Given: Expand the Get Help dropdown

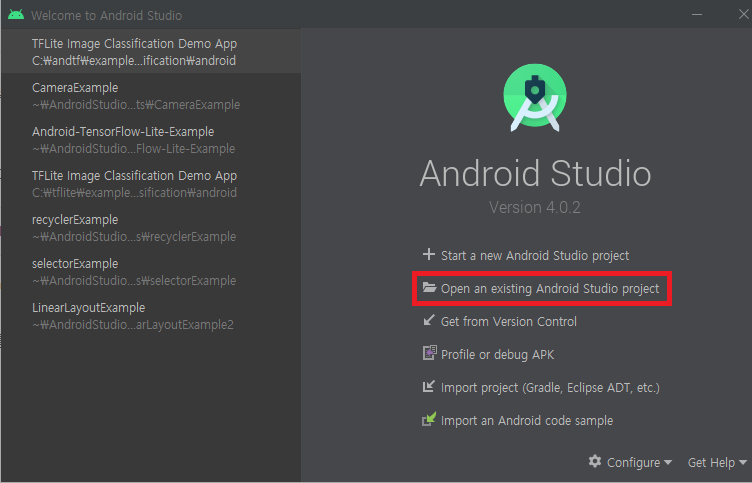Looking at the screenshot, I should coord(717,462).
